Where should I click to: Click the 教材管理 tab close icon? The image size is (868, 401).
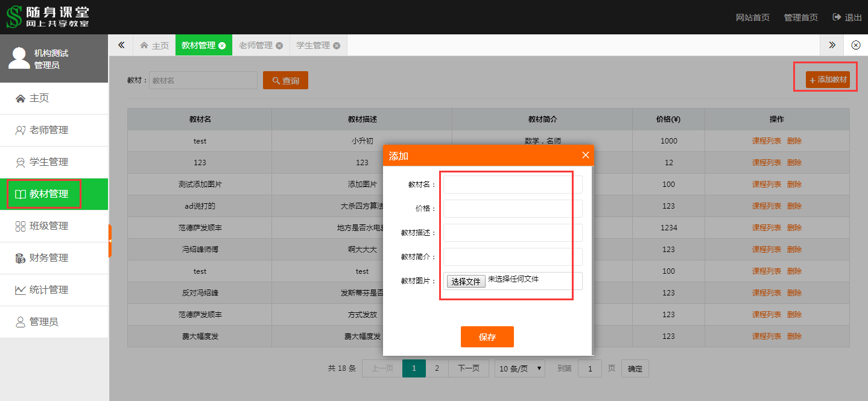pyautogui.click(x=222, y=46)
